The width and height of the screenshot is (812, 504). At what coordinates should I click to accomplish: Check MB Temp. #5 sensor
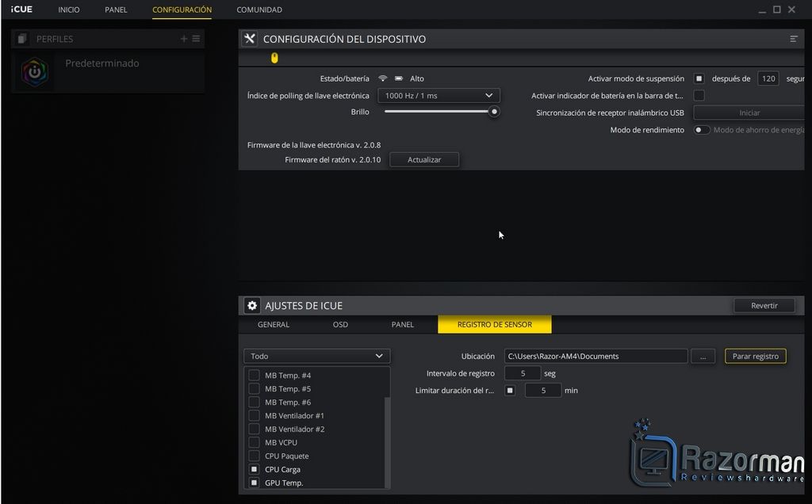point(254,388)
